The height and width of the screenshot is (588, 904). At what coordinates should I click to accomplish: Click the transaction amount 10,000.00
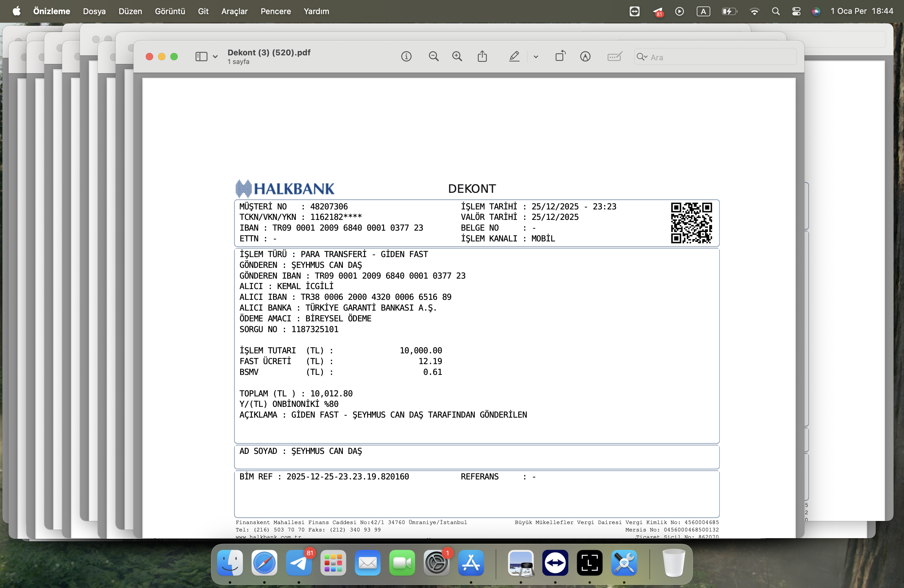(421, 351)
